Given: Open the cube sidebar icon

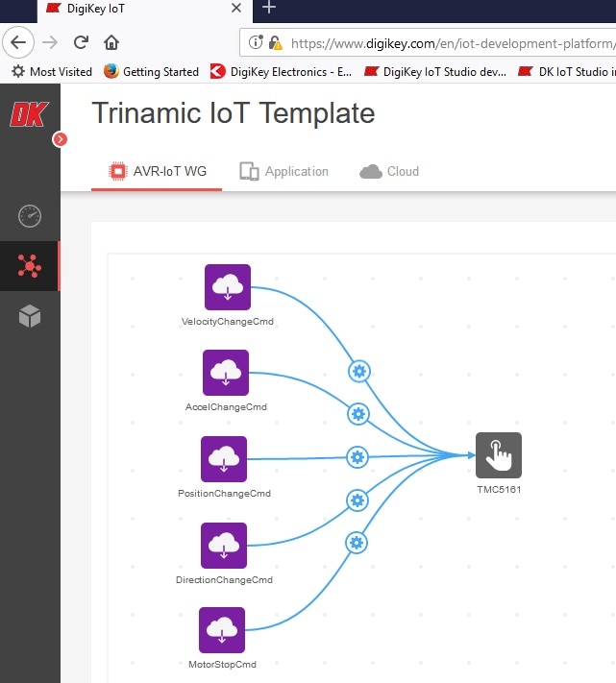Looking at the screenshot, I should 30,316.
